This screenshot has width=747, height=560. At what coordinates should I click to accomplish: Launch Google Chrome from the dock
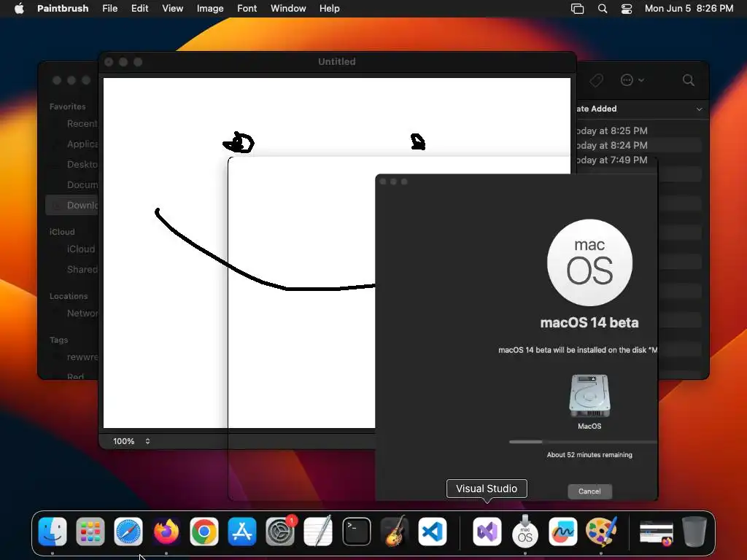click(x=204, y=532)
